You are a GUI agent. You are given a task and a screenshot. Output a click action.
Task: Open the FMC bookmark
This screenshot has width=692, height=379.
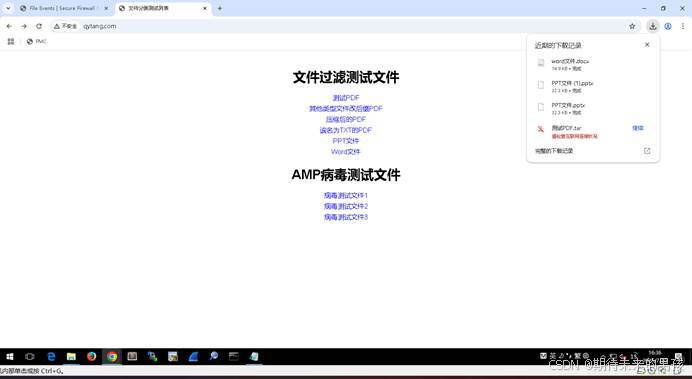coord(36,41)
